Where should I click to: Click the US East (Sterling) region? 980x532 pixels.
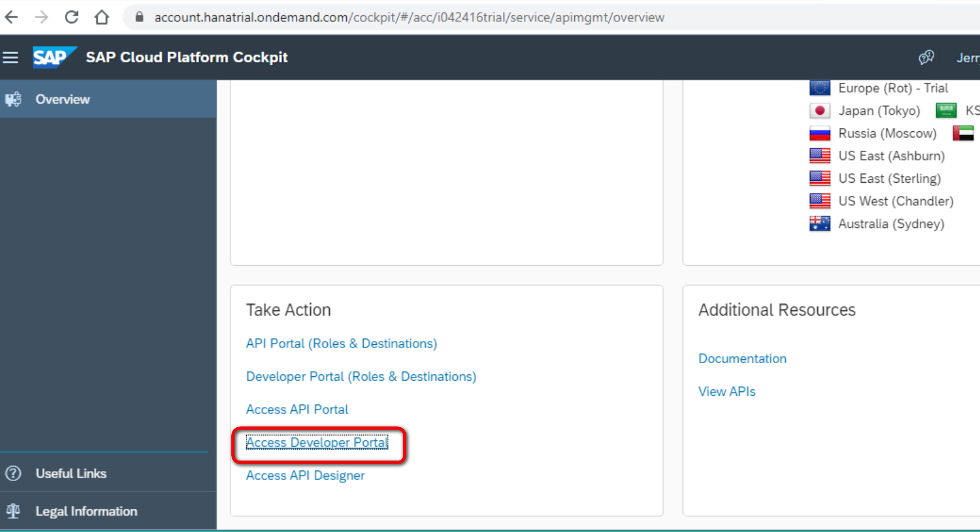890,178
